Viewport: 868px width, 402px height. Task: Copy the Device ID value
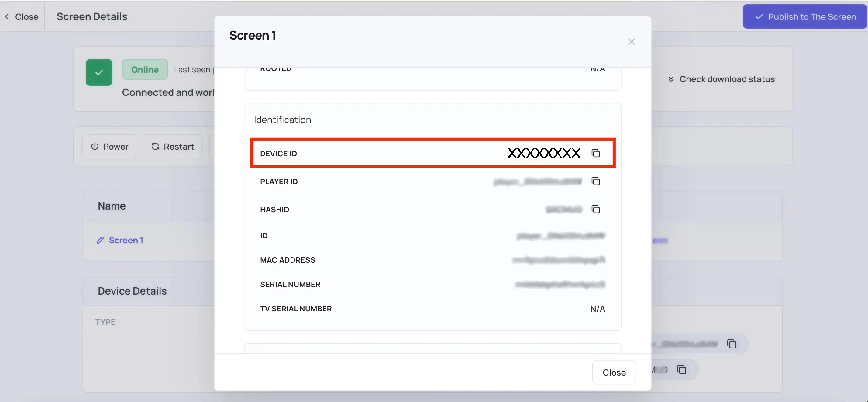point(595,154)
